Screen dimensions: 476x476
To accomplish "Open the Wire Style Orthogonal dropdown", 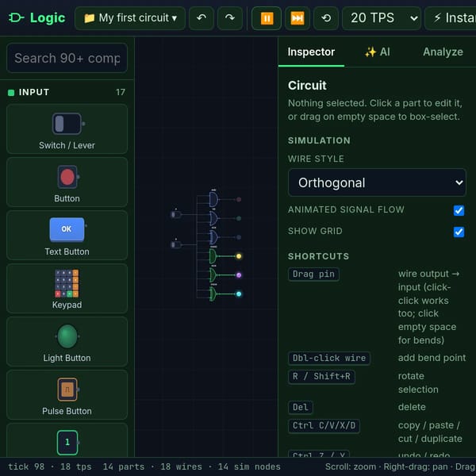I will (377, 182).
